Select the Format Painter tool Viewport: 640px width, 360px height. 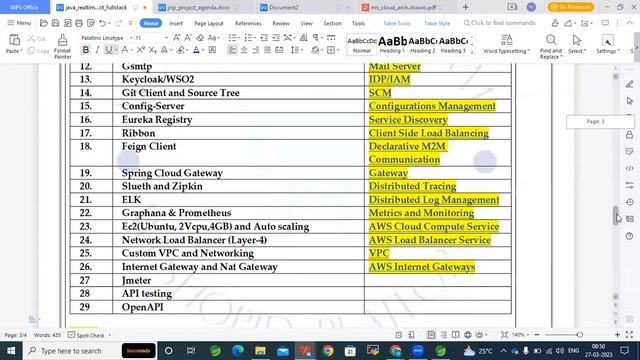coord(62,46)
